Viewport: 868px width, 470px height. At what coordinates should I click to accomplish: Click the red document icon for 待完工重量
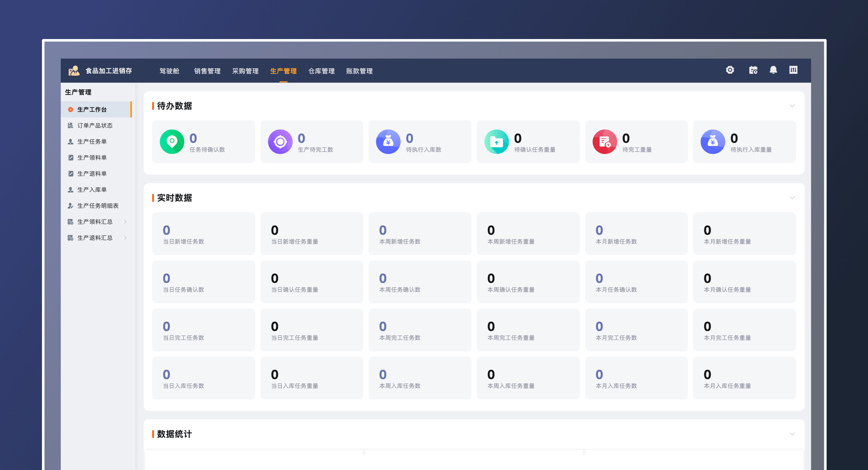[x=604, y=142]
